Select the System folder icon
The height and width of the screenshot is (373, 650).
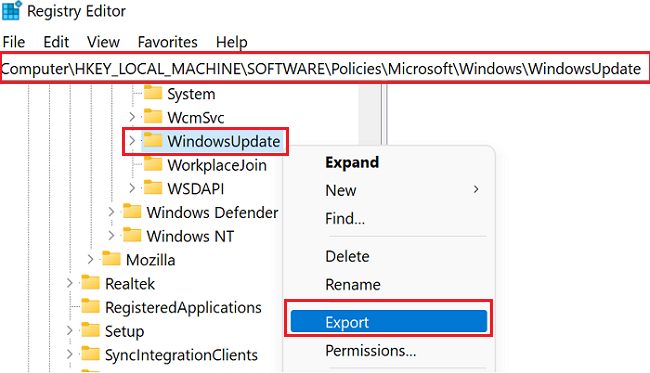(153, 93)
